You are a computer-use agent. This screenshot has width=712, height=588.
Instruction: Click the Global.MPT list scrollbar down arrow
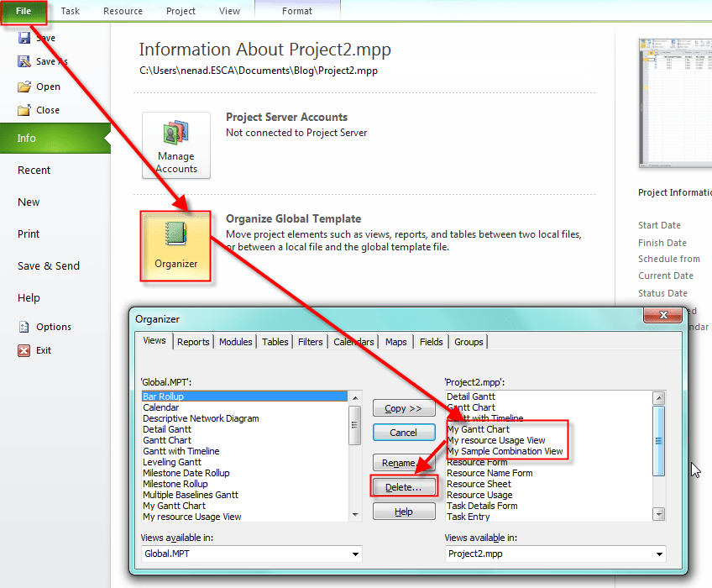coord(354,514)
